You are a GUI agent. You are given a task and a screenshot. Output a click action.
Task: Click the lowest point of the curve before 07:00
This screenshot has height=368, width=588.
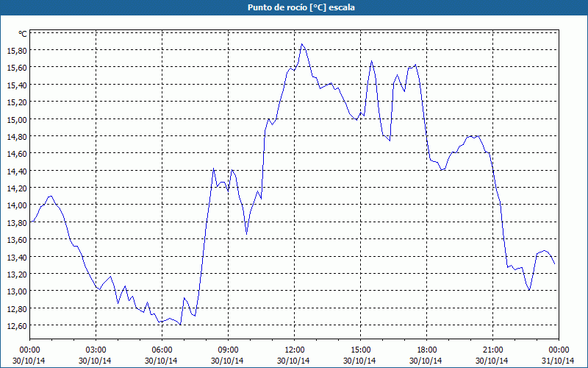coord(180,325)
